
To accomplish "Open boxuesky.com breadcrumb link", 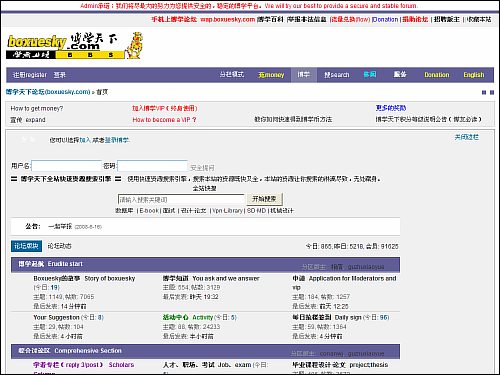I will click(x=48, y=92).
